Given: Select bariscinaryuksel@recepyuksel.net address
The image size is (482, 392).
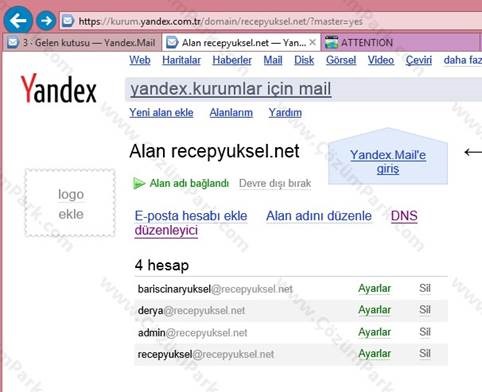Looking at the screenshot, I should click(215, 289).
